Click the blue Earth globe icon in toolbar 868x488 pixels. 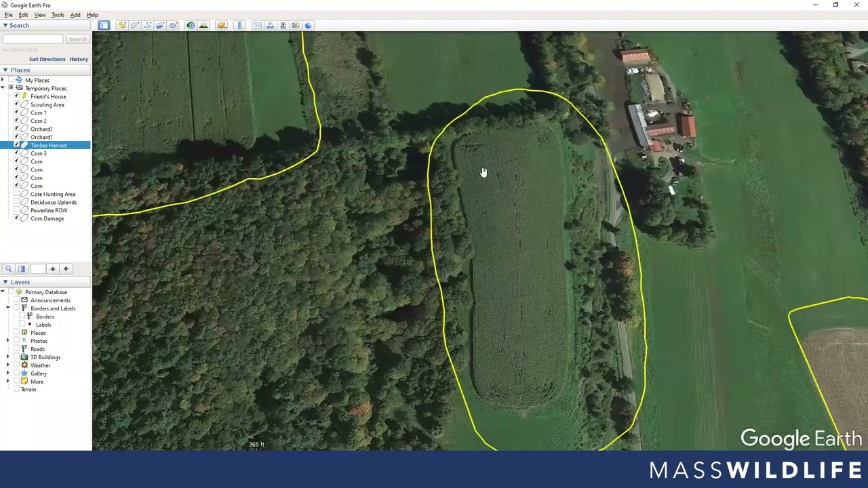[309, 25]
